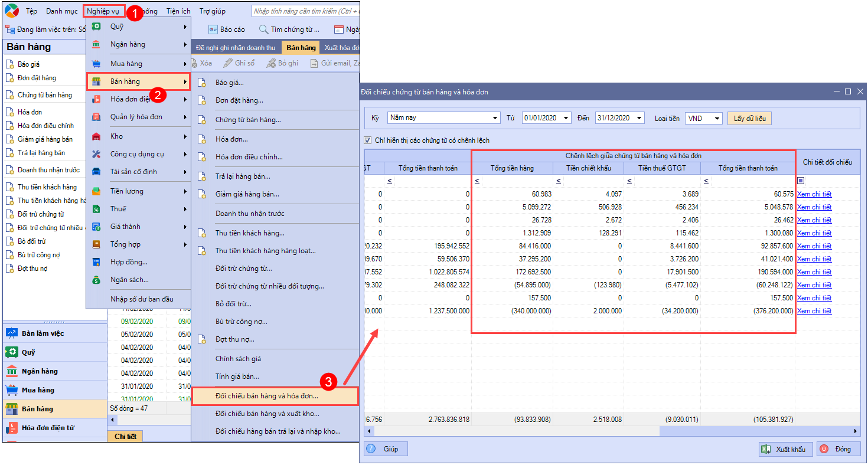
Task: Toggle the checkbox filter under Chi tiết đối chiếu
Action: click(x=801, y=181)
